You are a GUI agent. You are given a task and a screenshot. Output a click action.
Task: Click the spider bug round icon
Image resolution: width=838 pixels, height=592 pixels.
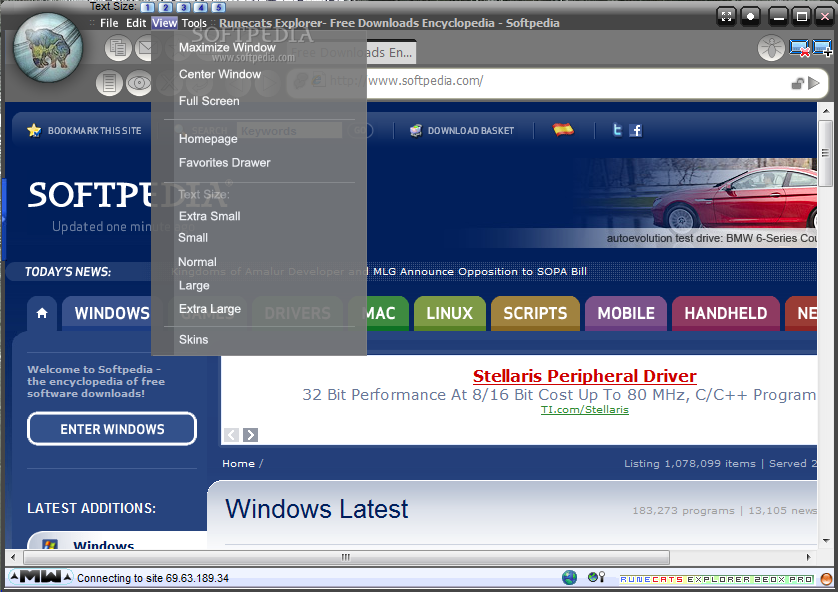pos(771,48)
